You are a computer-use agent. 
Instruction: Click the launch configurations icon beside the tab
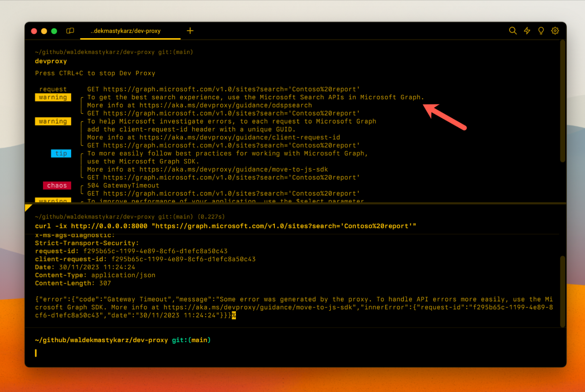tap(70, 31)
